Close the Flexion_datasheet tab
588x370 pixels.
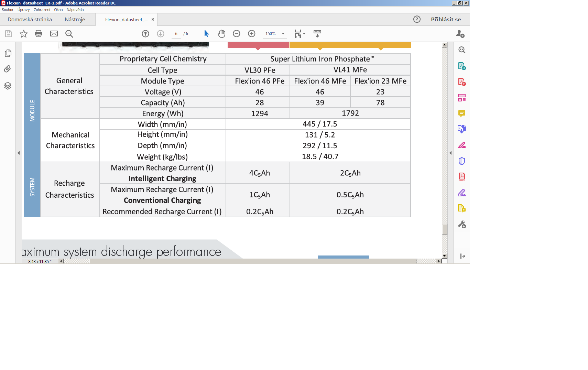click(153, 20)
